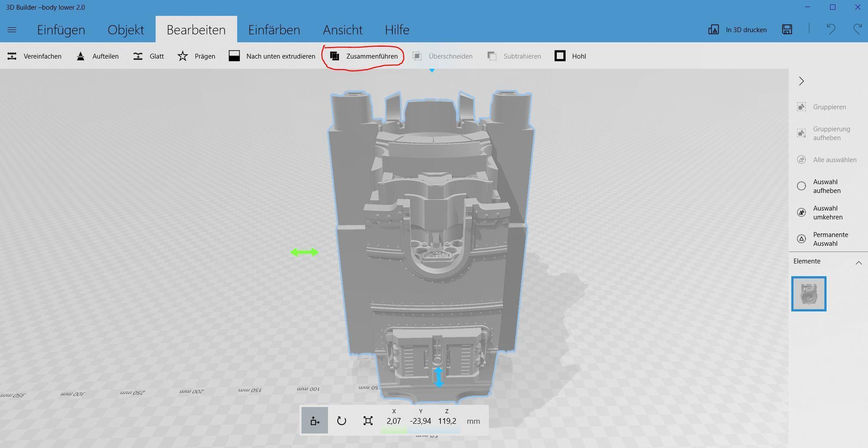Select the model thumbnail in Elemente

pos(808,294)
